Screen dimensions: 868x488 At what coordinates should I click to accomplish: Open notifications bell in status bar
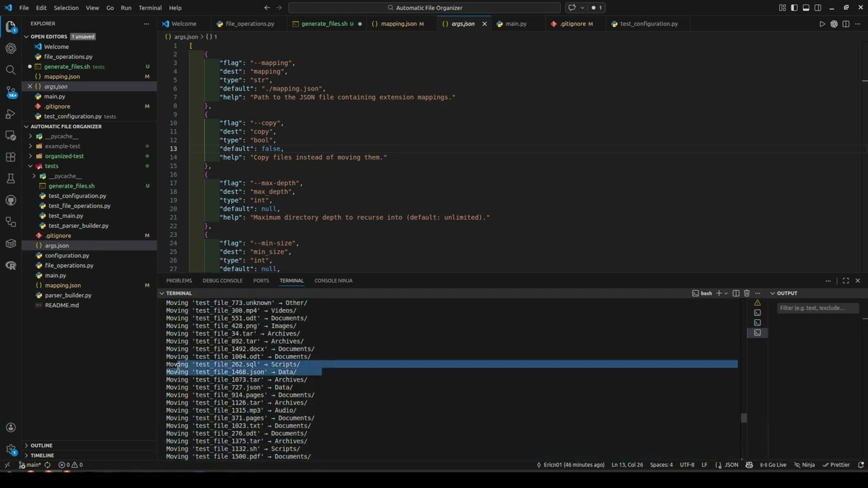click(860, 465)
